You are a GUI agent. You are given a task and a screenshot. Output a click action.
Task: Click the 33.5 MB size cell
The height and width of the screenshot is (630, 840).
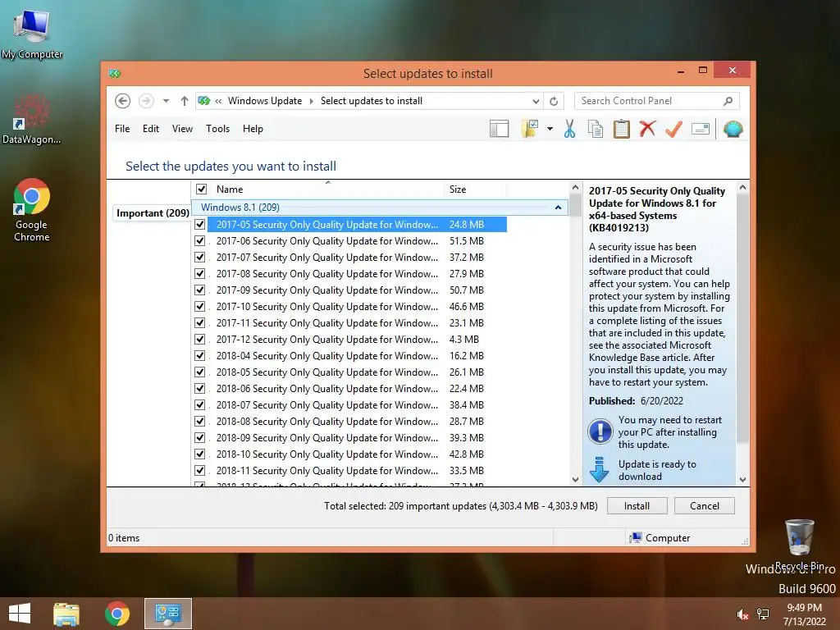point(467,470)
